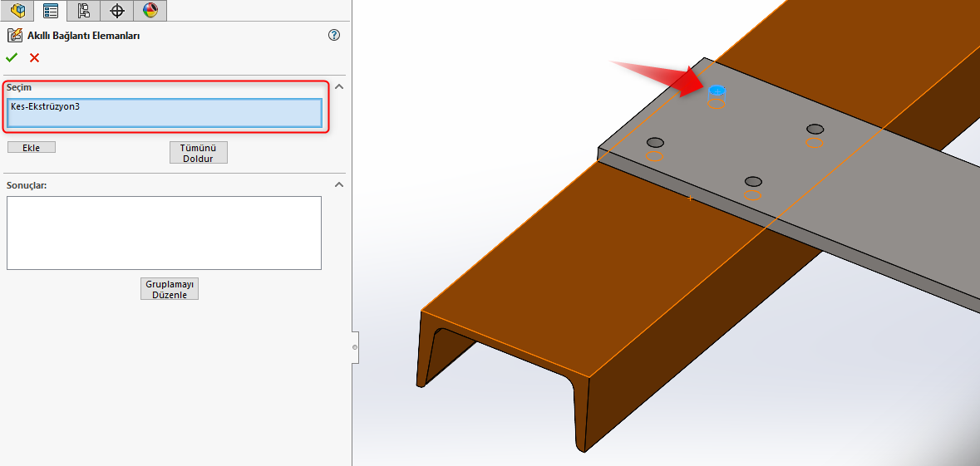The height and width of the screenshot is (466, 980).
Task: Select the Kes-Ekstrüzyon3 entry in selection box
Action: 45,106
